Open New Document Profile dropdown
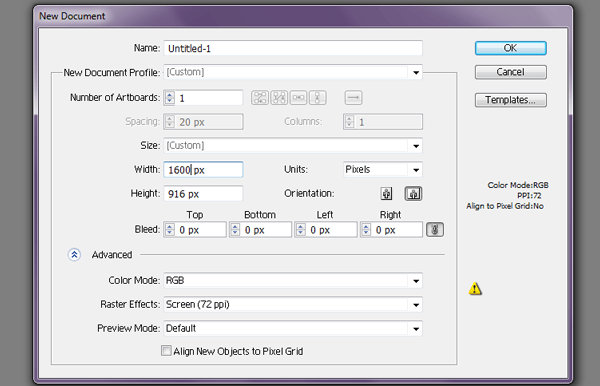 (293, 72)
